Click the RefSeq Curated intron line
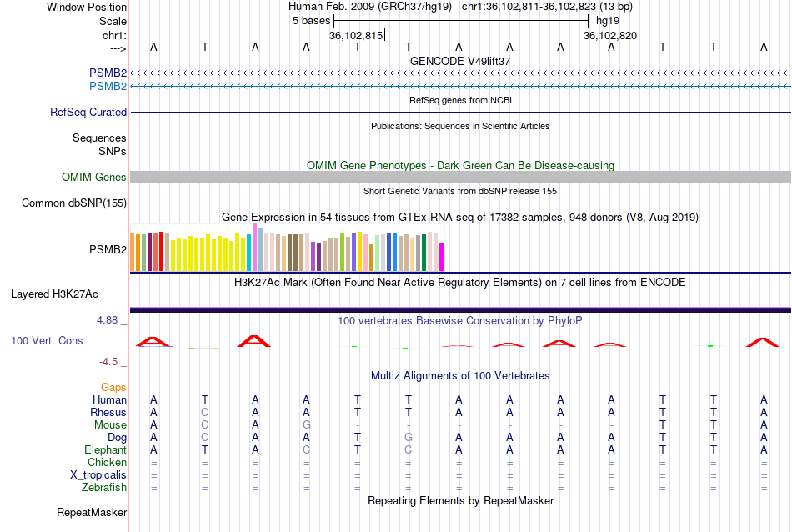The height and width of the screenshot is (532, 792). point(460,113)
